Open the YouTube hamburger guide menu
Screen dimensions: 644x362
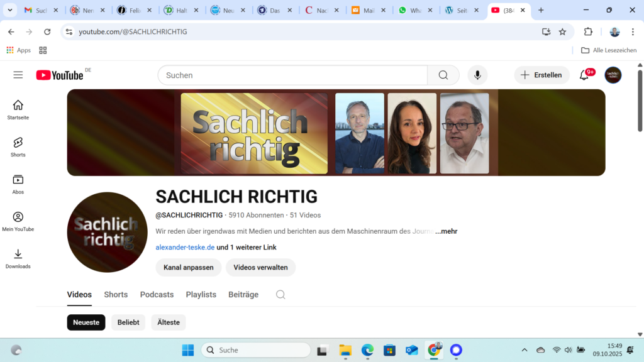tap(18, 75)
